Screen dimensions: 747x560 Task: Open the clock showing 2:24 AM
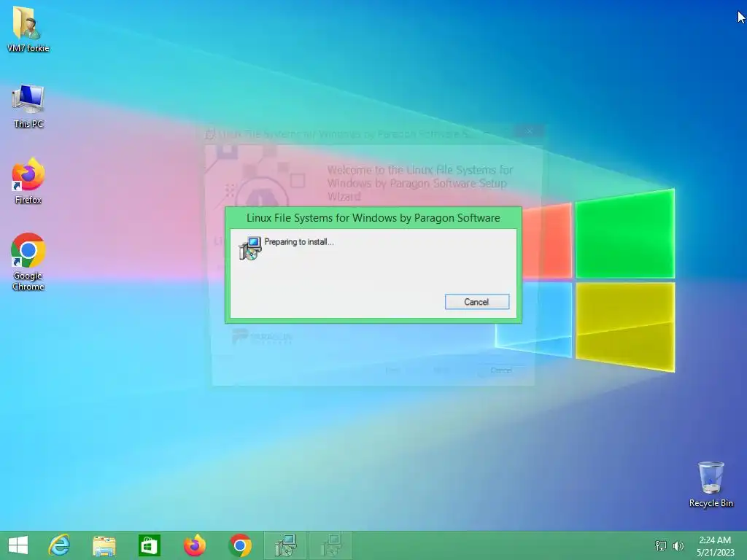pos(715,545)
